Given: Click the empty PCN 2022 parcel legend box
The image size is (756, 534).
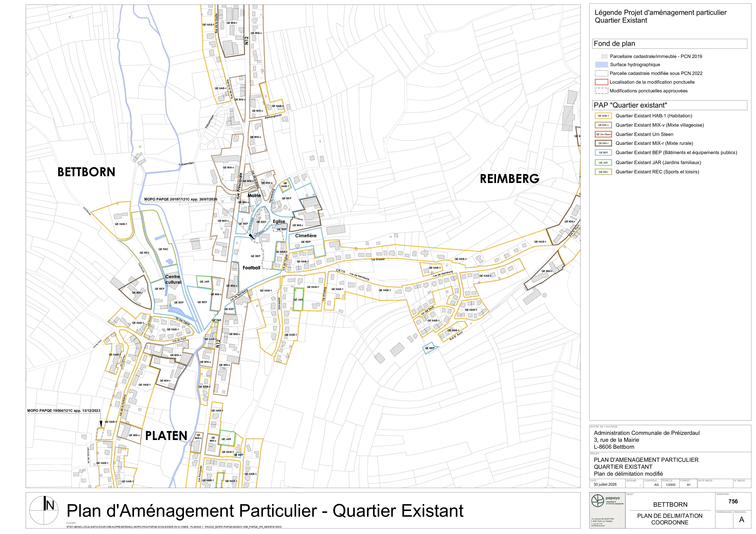Looking at the screenshot, I should 601,73.
